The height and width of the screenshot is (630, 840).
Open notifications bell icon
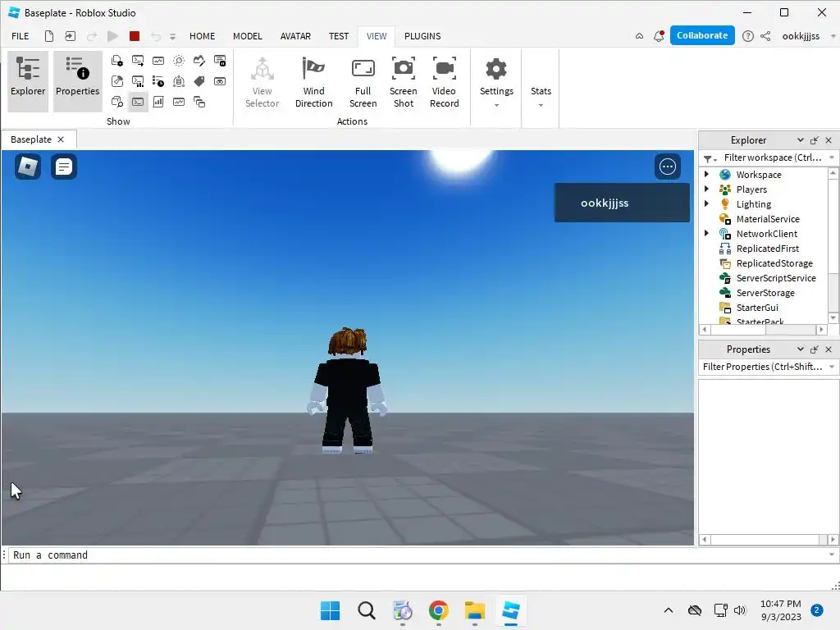(659, 36)
